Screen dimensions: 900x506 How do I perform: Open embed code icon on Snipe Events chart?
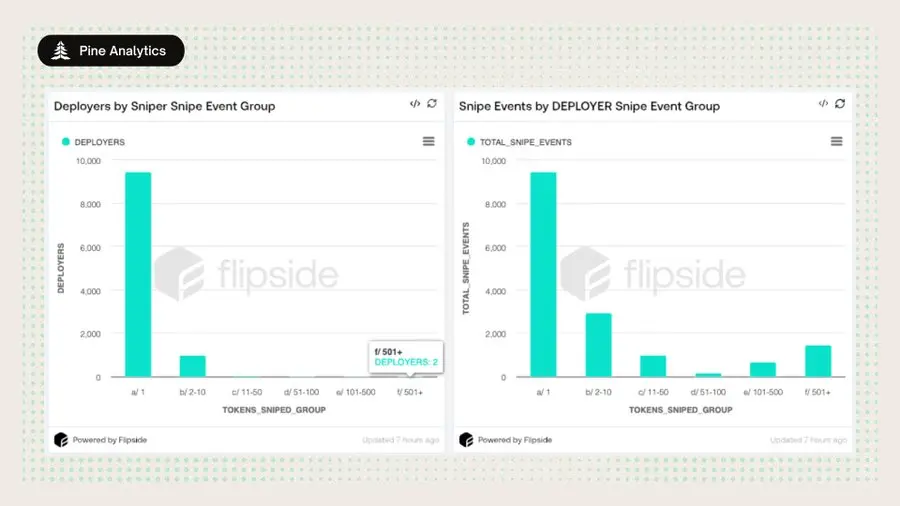point(823,104)
